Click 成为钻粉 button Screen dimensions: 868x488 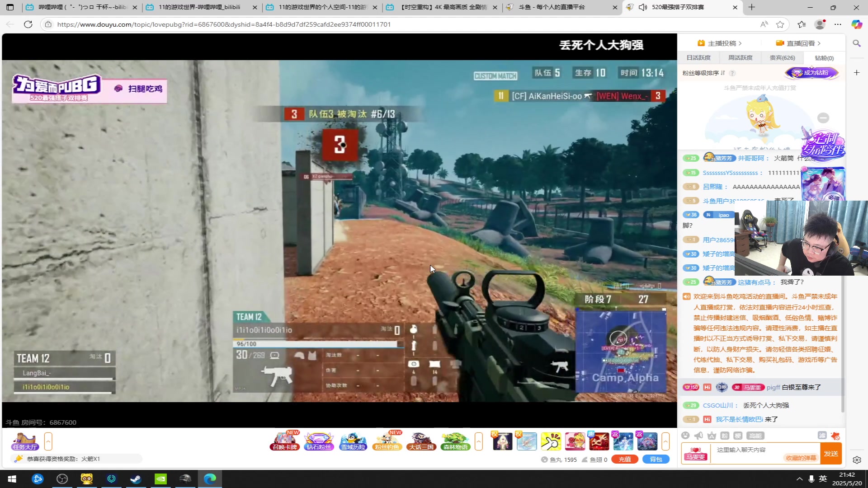[811, 73]
